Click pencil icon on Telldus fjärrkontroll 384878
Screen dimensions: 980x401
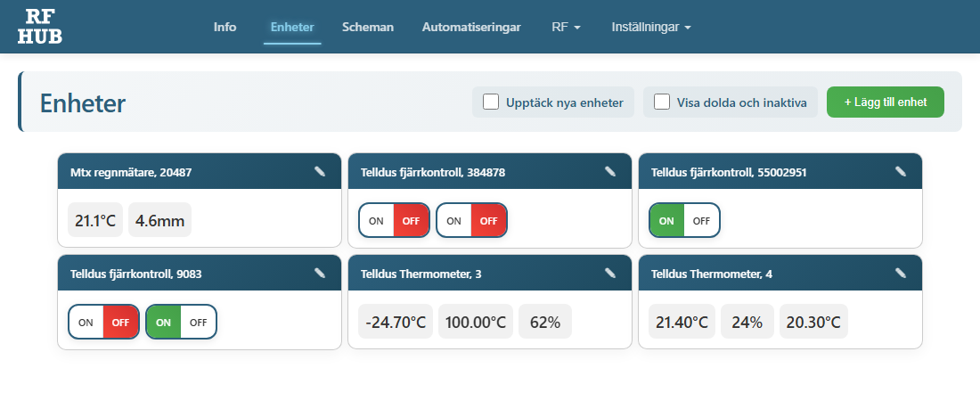[x=610, y=171]
